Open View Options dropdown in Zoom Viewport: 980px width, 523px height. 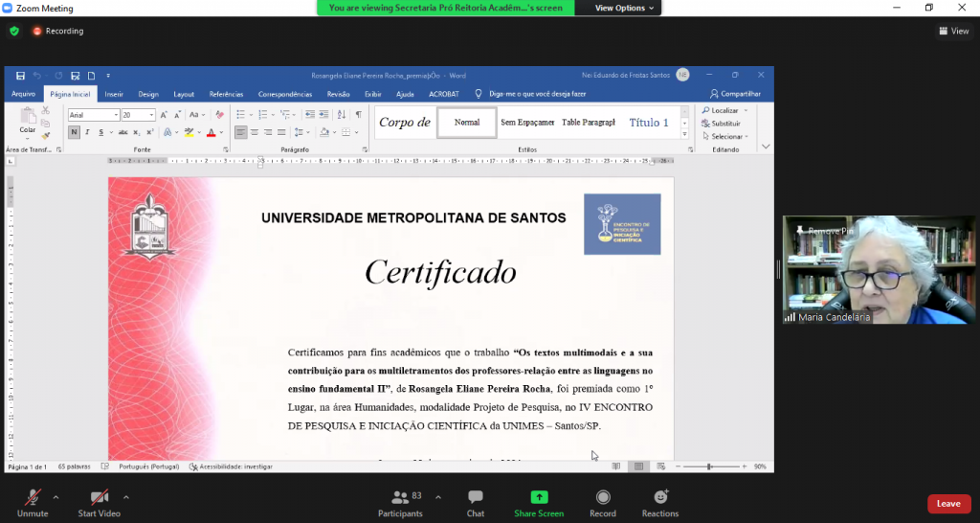624,8
